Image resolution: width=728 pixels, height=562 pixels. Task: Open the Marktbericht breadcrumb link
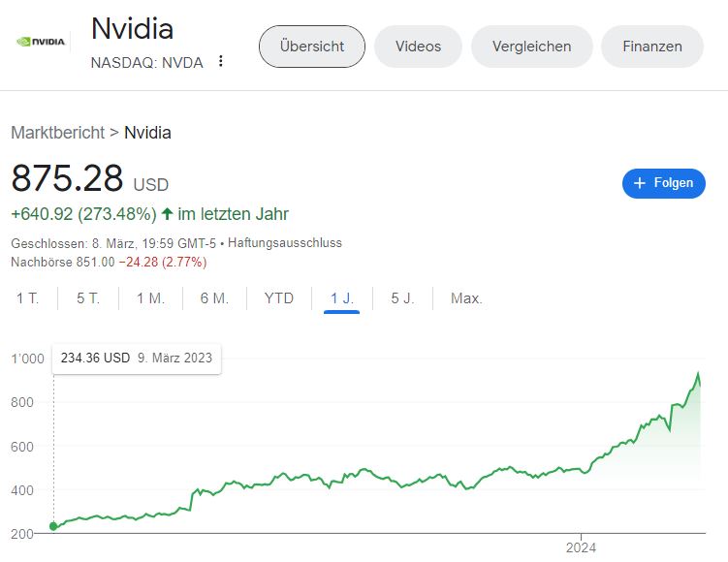click(x=57, y=133)
